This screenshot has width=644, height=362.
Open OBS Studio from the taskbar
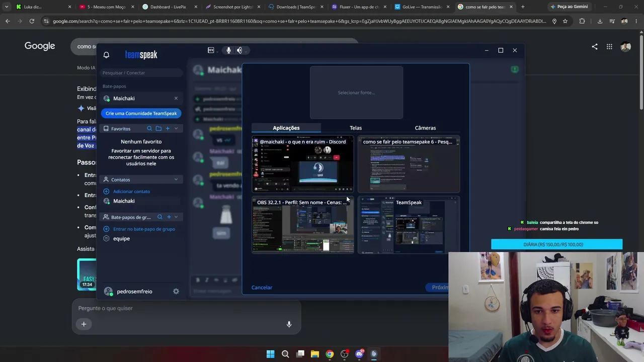click(x=344, y=354)
